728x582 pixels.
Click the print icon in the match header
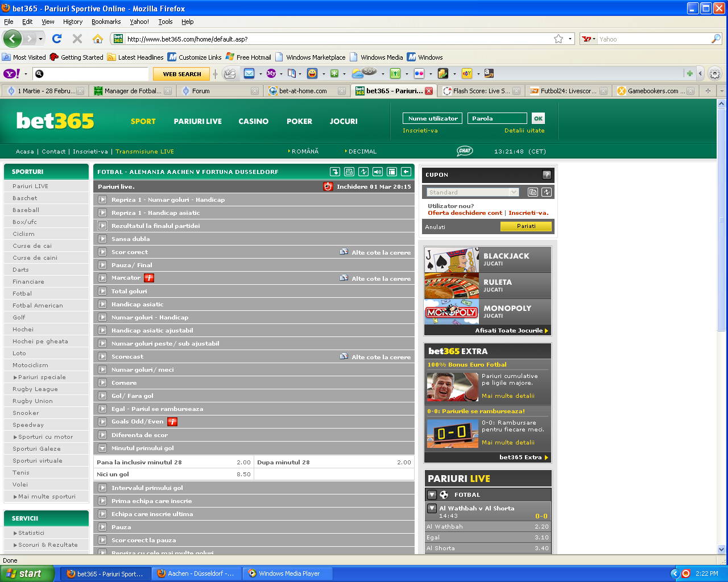pos(349,172)
